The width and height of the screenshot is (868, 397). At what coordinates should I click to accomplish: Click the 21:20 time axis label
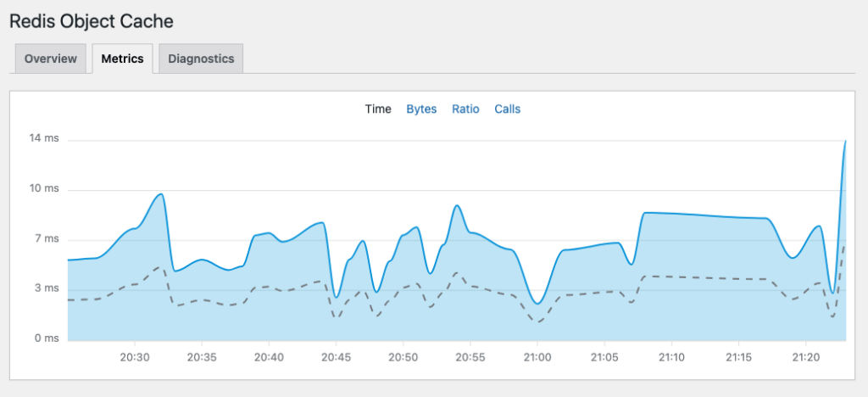tap(805, 357)
